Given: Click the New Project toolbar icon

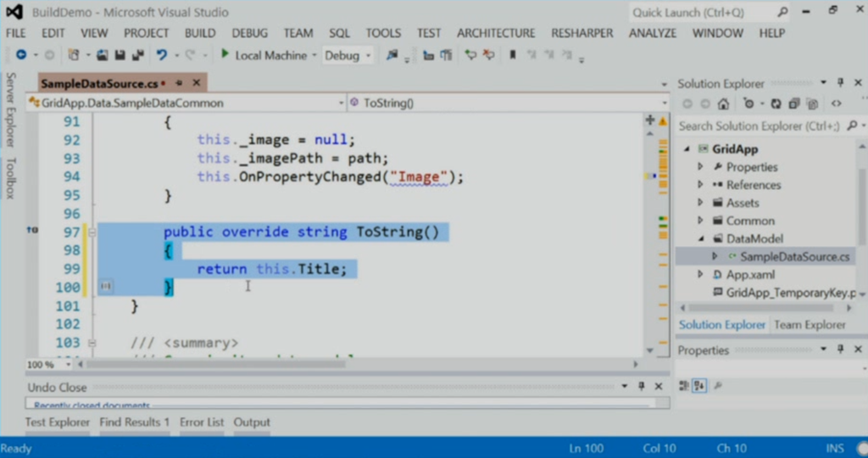Looking at the screenshot, I should pyautogui.click(x=74, y=55).
